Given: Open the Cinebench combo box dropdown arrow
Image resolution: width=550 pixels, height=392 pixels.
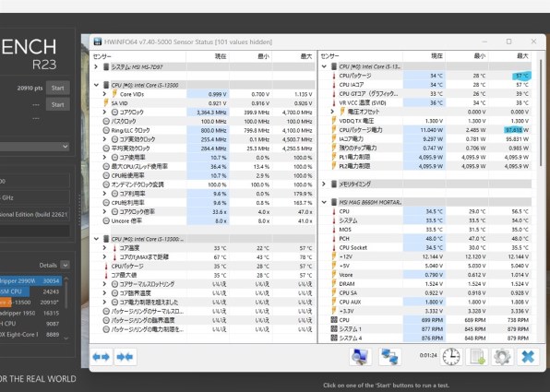Looking at the screenshot, I should coord(66,147).
